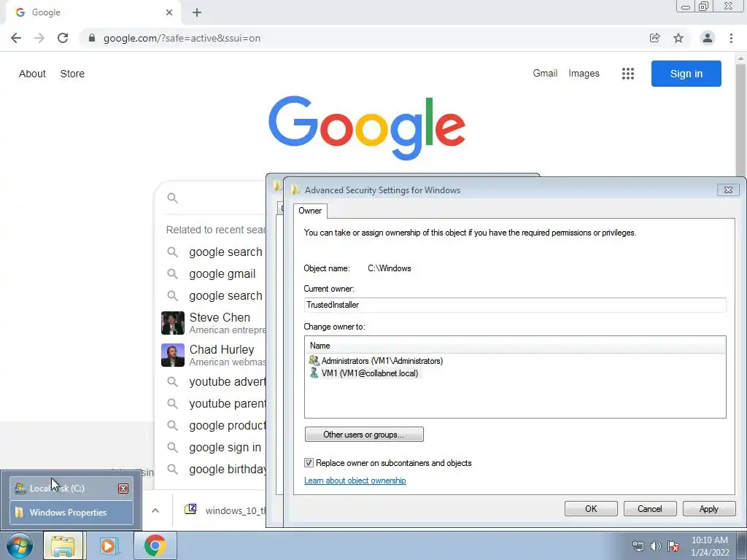This screenshot has width=747, height=560.
Task: Click the TrustedInstaller current owner field
Action: (515, 305)
